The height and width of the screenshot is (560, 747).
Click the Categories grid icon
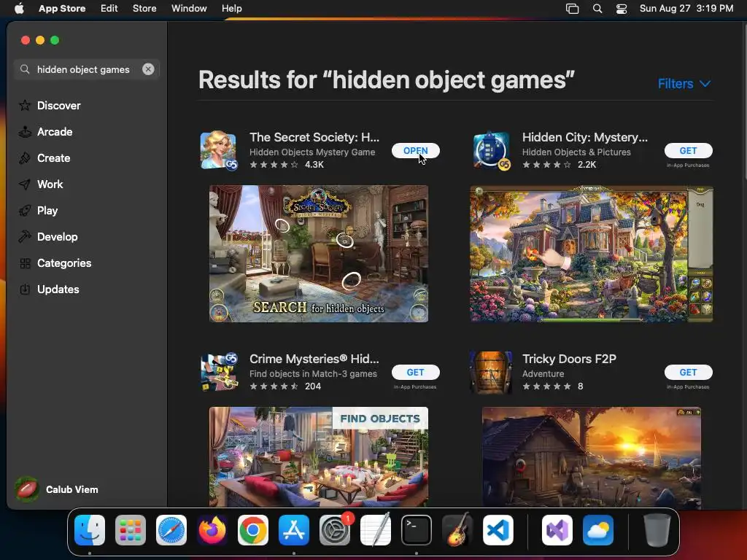[25, 262]
